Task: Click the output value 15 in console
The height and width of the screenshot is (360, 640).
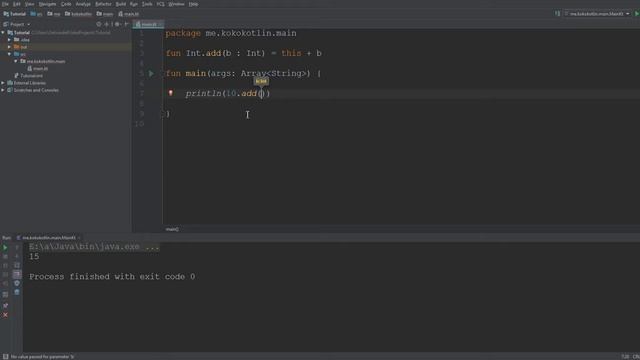Action: [34, 257]
